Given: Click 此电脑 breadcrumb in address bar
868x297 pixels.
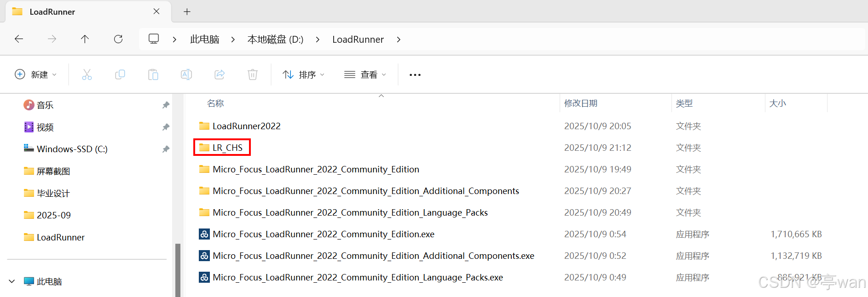Looking at the screenshot, I should coord(204,40).
